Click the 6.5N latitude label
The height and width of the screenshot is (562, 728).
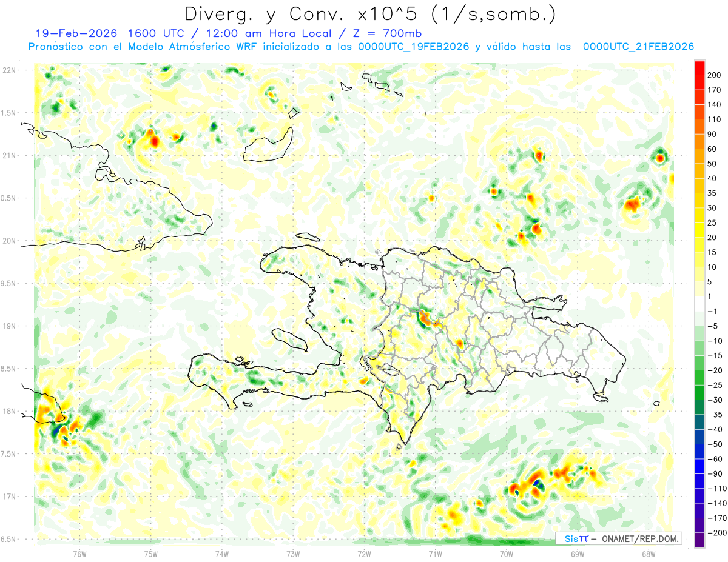point(8,539)
